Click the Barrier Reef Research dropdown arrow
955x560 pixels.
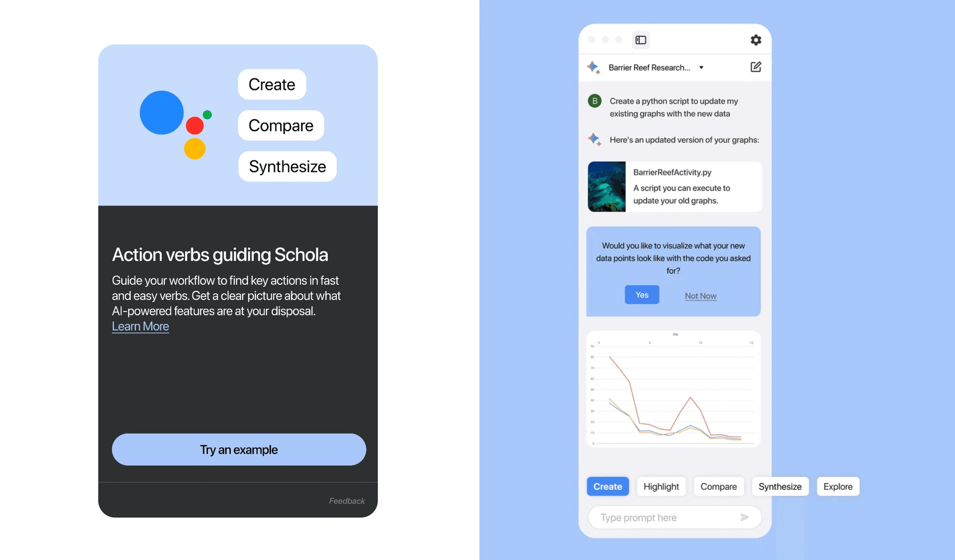coord(702,67)
